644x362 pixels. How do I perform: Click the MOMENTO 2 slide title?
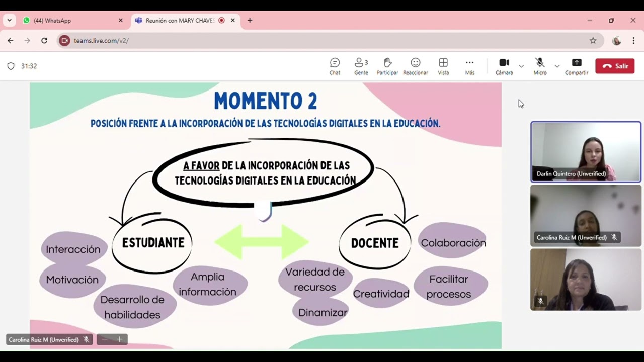[x=266, y=101]
